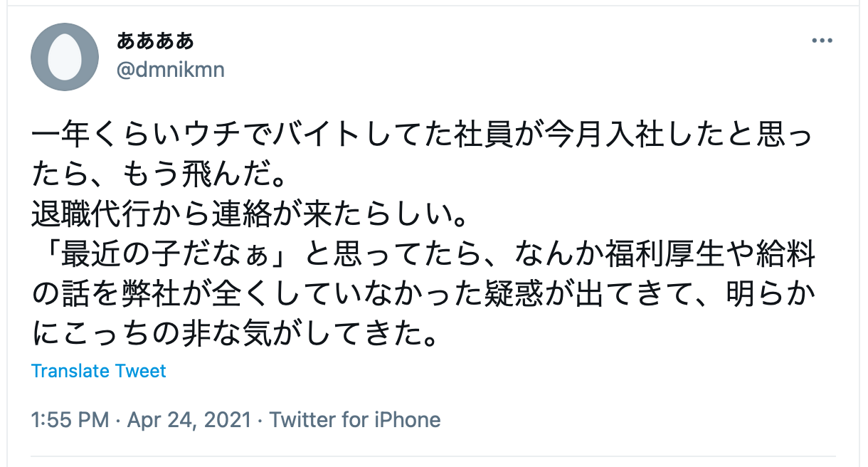
Task: Select the Apr 24, 2021 date
Action: coord(189,419)
